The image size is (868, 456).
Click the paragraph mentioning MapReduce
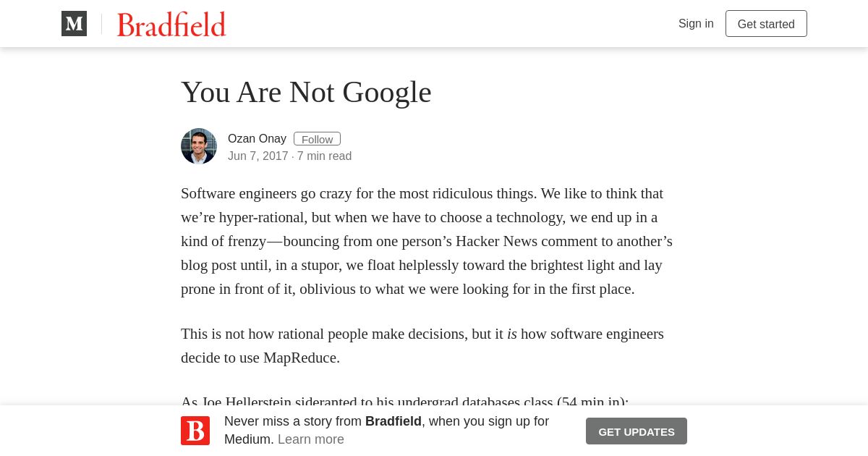click(x=422, y=346)
